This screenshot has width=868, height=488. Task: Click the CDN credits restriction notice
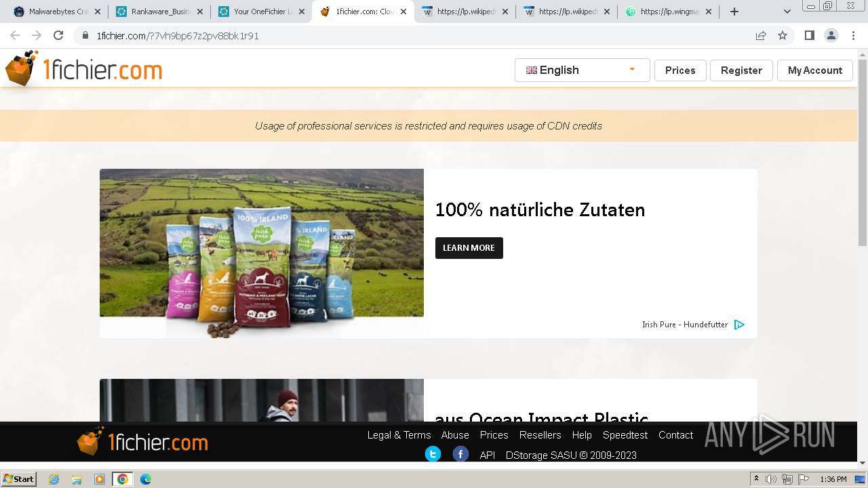429,126
